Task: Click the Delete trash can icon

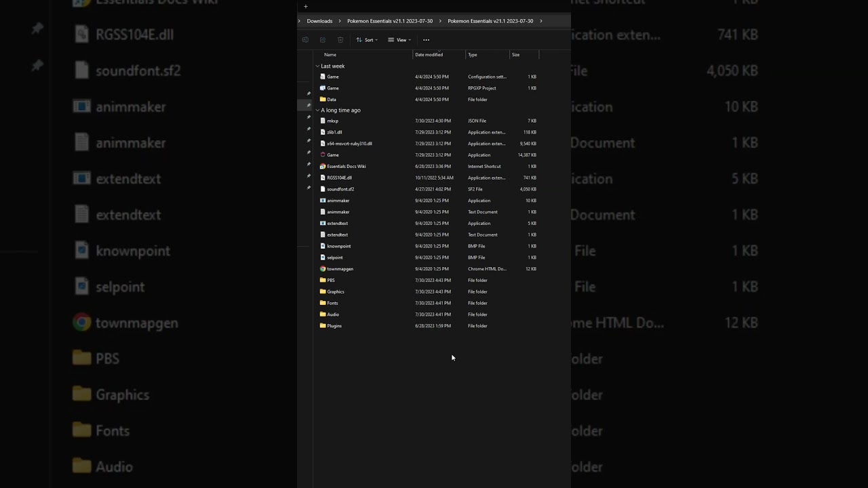Action: pos(340,40)
